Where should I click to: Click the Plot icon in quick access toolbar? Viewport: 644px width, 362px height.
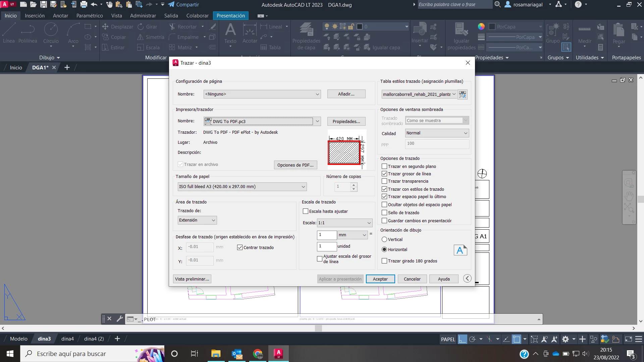tap(84, 5)
